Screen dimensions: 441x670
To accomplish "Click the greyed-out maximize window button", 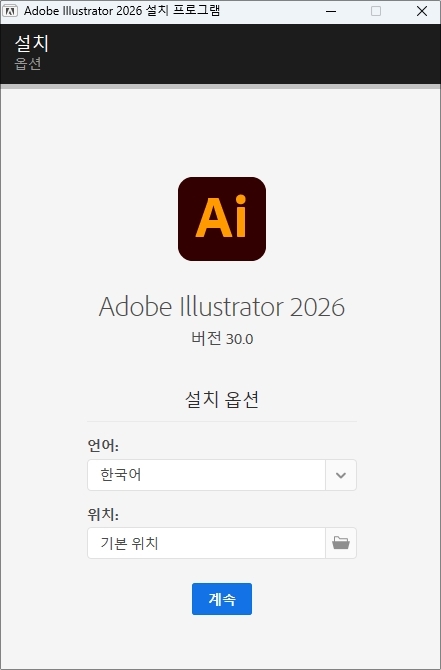I will pos(376,12).
